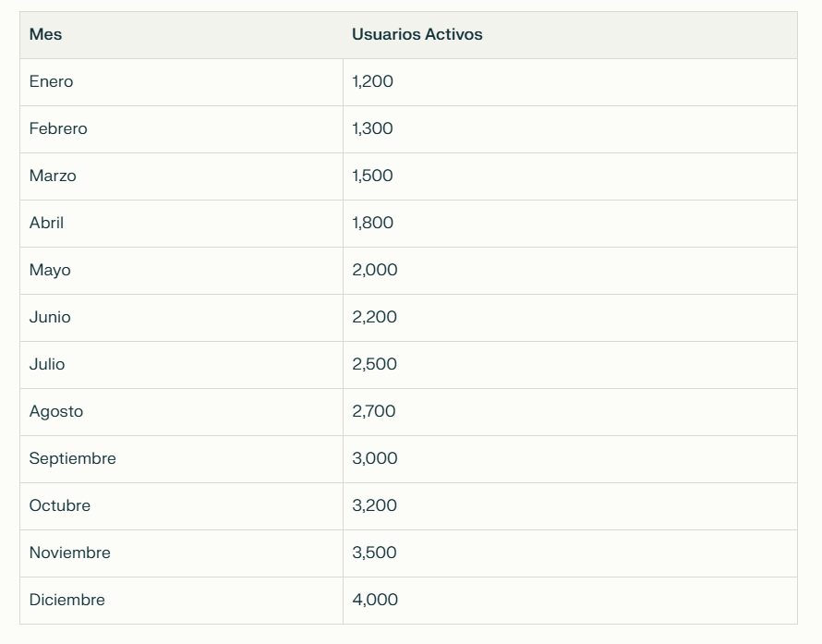Click the 1,800 users value
The width and height of the screenshot is (822, 644).
[x=372, y=223]
